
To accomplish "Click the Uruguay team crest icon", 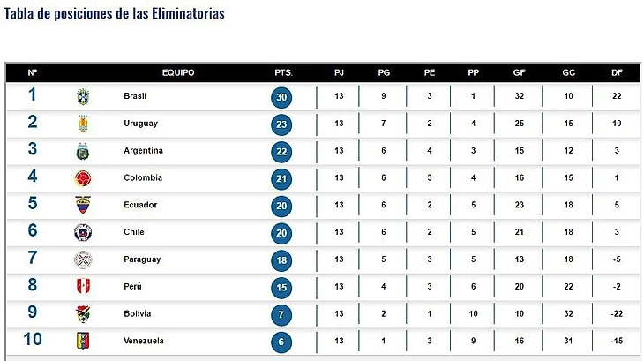I will pyautogui.click(x=83, y=124).
